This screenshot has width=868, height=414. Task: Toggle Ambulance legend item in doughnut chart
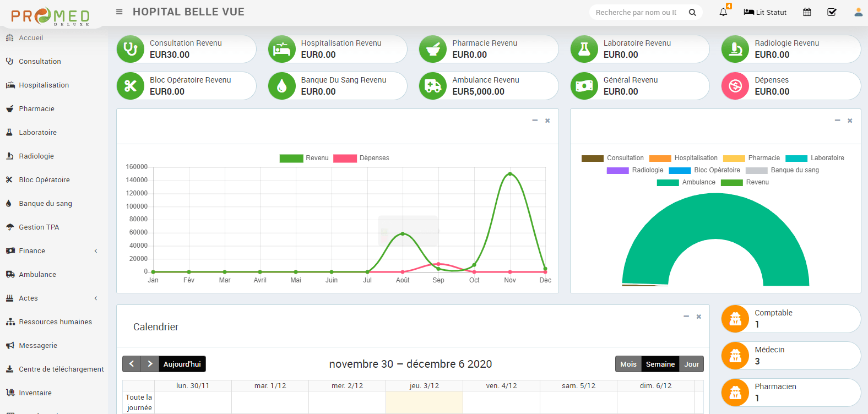point(686,182)
